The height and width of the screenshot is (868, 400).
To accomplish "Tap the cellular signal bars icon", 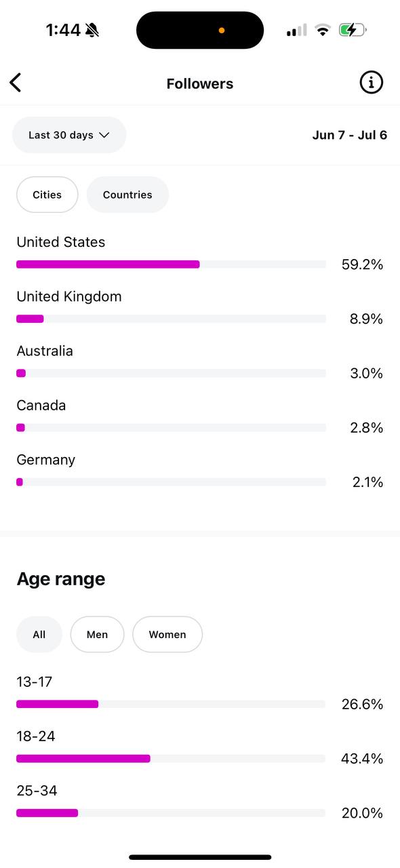I will (x=296, y=30).
